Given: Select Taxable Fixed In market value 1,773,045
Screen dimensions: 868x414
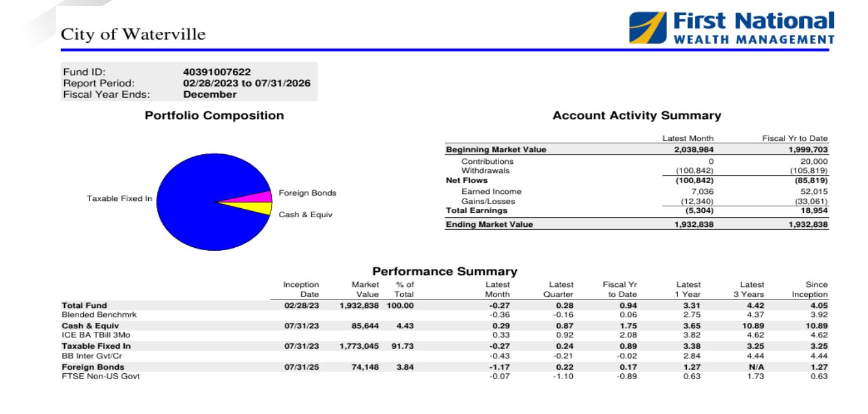Looking at the screenshot, I should (x=359, y=346).
